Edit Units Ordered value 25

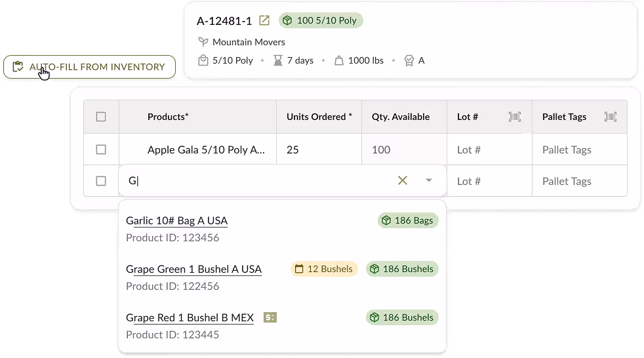pos(319,149)
